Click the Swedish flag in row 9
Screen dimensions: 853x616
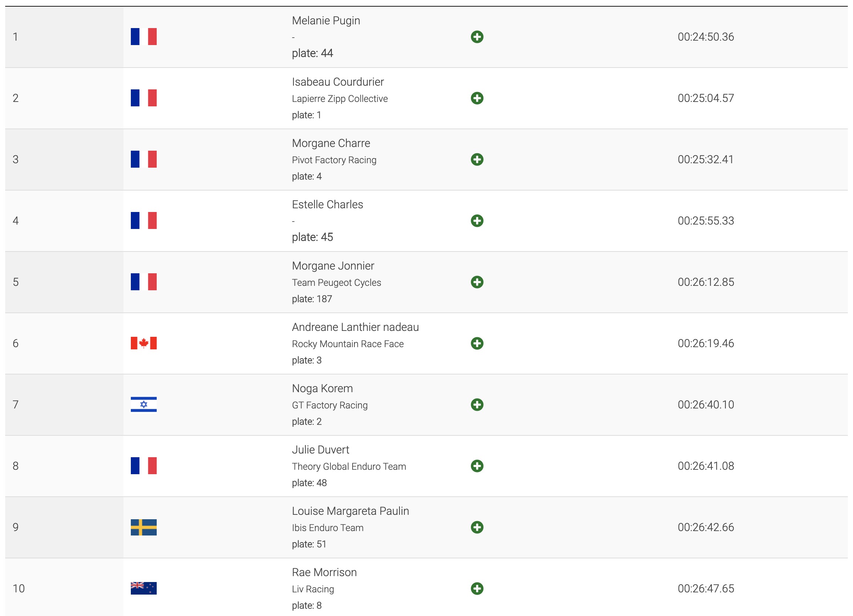click(144, 527)
